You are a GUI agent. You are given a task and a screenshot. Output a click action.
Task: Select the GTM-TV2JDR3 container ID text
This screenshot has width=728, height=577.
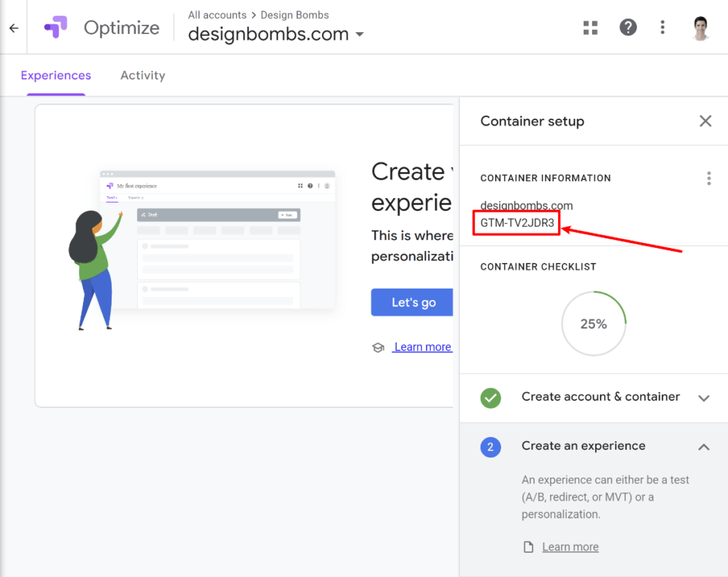[518, 223]
